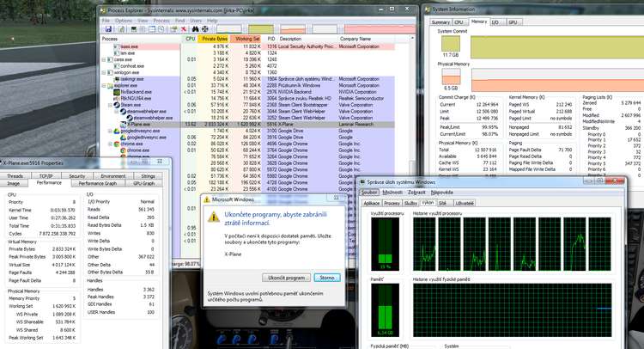Screen dimensions: 644x349
Task: Switch to the Threads tab in X-Plane Properties
Action: click(15, 176)
